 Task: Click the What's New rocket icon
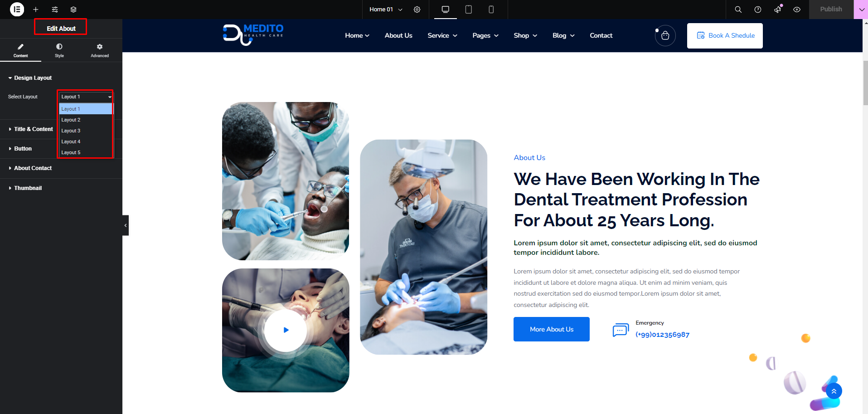click(x=777, y=10)
